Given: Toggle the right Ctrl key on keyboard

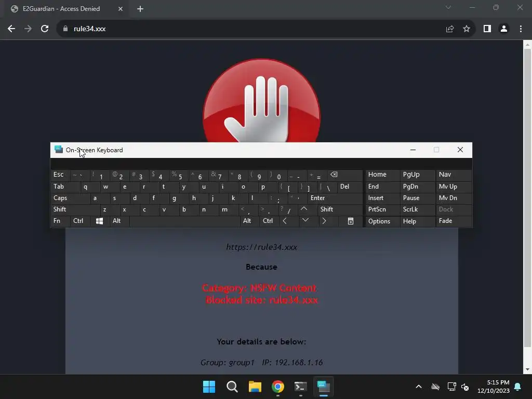Looking at the screenshot, I should click(x=270, y=221).
